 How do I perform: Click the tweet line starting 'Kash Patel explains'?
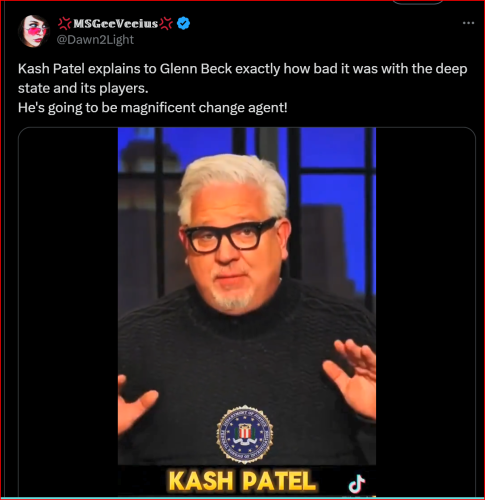[x=243, y=69]
